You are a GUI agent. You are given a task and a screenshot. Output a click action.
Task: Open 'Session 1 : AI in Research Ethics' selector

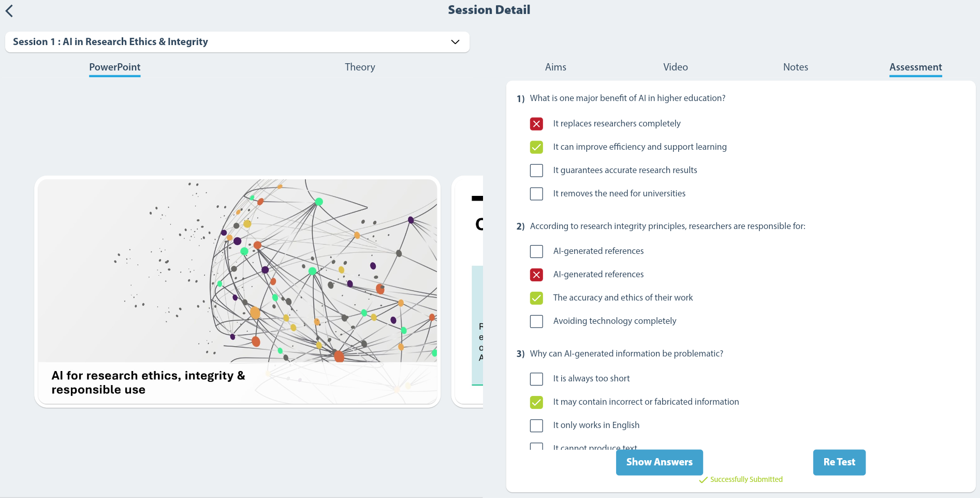click(237, 42)
